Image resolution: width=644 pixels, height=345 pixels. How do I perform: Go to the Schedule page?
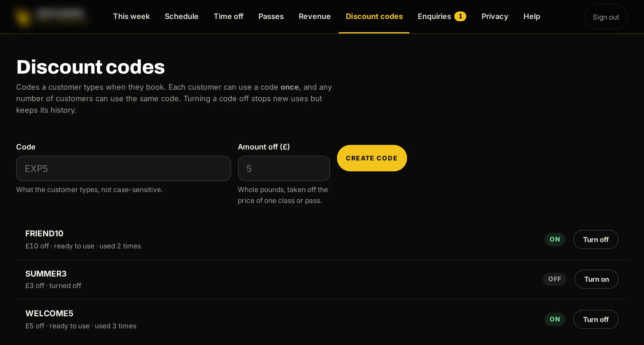[181, 16]
